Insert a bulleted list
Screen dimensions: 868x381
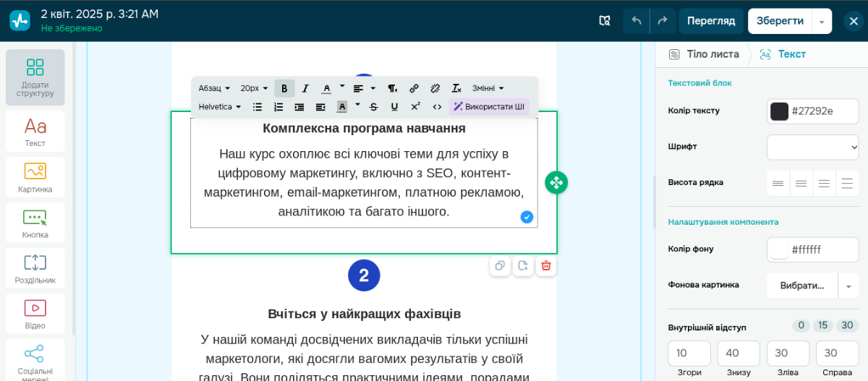(x=258, y=106)
